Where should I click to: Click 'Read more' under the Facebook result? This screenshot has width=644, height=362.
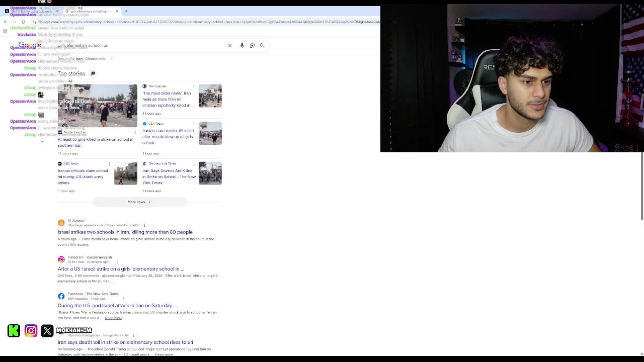[114, 318]
